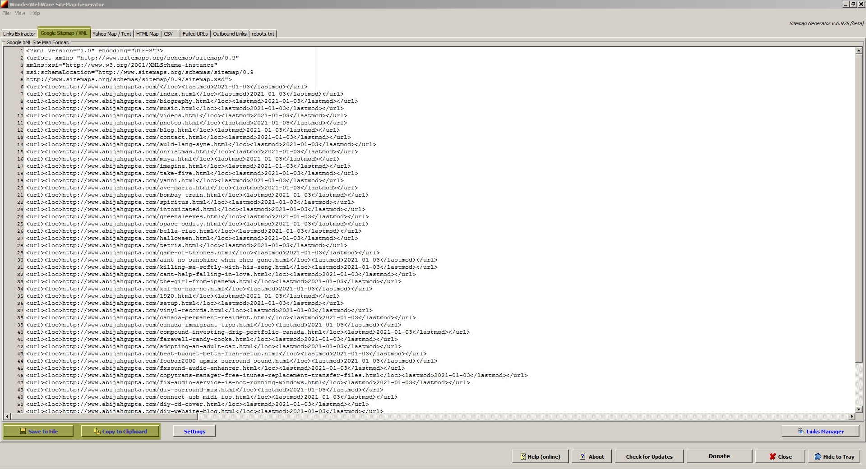
Task: Click the horizontal scrollbar right arrow
Action: (852, 416)
